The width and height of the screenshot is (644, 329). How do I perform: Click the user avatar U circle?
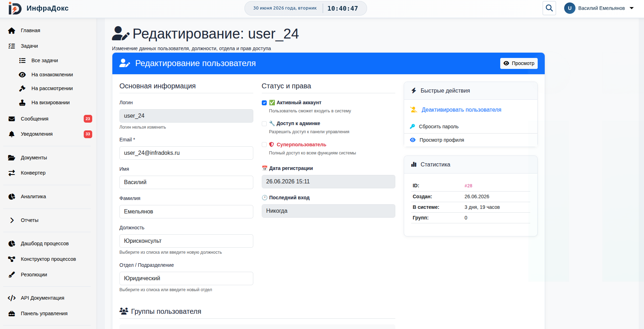[x=570, y=8]
